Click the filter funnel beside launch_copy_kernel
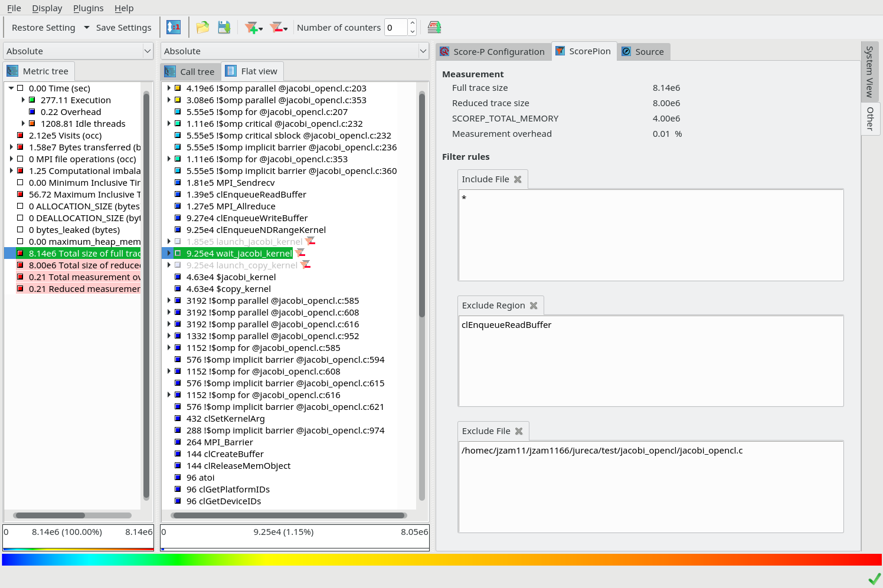Viewport: 883px width, 588px height. pos(305,265)
